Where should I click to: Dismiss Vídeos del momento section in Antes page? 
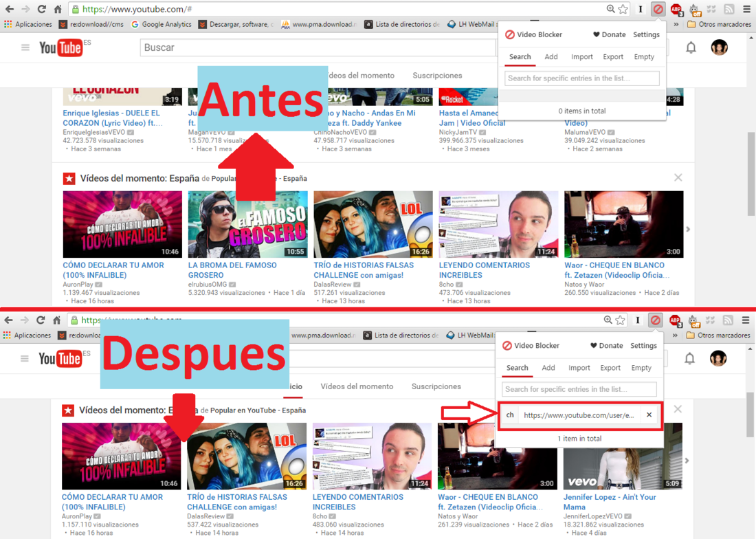pos(678,177)
